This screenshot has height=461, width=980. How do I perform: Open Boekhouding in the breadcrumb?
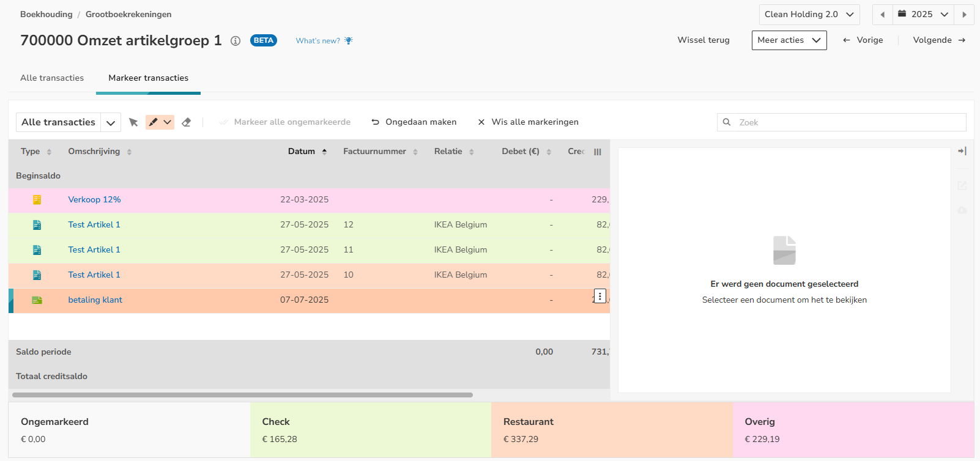pyautogui.click(x=46, y=15)
